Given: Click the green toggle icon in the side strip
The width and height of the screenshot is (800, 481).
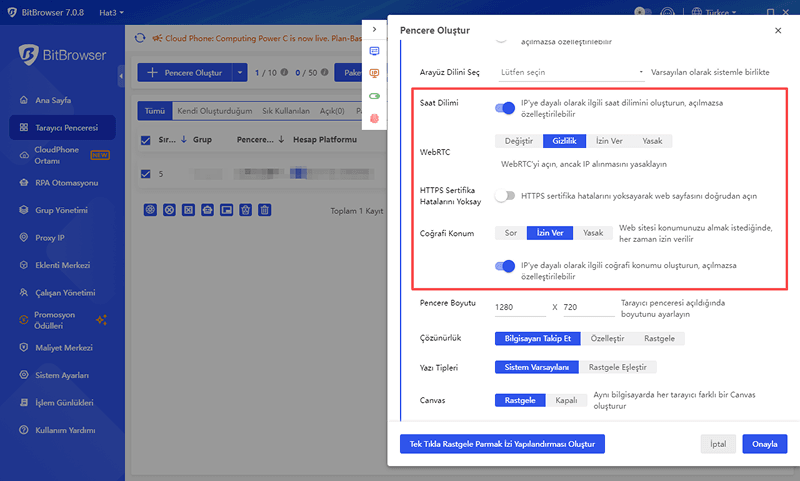Looking at the screenshot, I should click(x=375, y=96).
